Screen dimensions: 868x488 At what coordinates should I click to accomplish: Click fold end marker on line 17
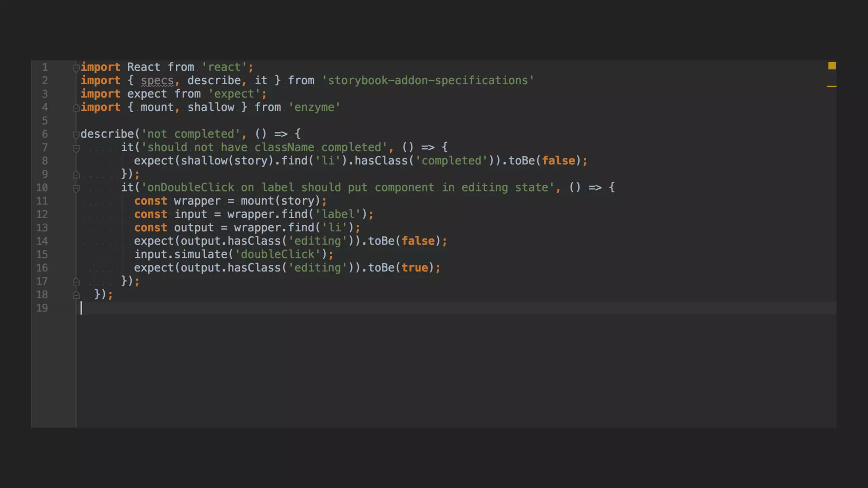coord(76,282)
